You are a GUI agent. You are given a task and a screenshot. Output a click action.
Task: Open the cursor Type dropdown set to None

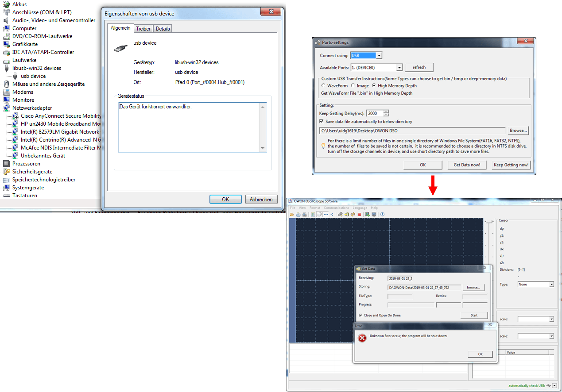pos(551,284)
